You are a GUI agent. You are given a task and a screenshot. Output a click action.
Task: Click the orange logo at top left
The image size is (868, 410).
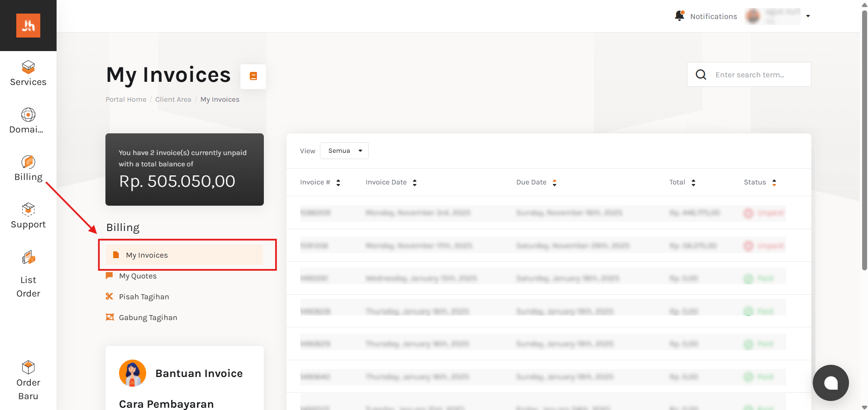coord(28,25)
